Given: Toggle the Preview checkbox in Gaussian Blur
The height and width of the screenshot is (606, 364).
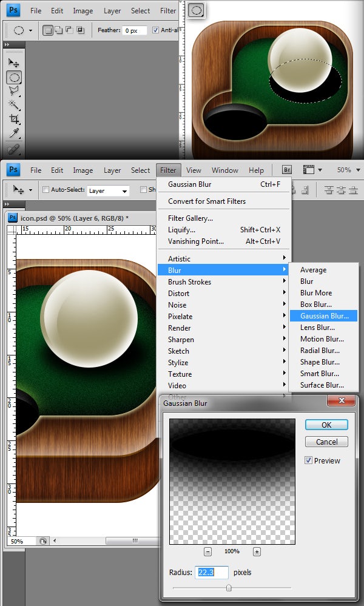Looking at the screenshot, I should [x=309, y=460].
